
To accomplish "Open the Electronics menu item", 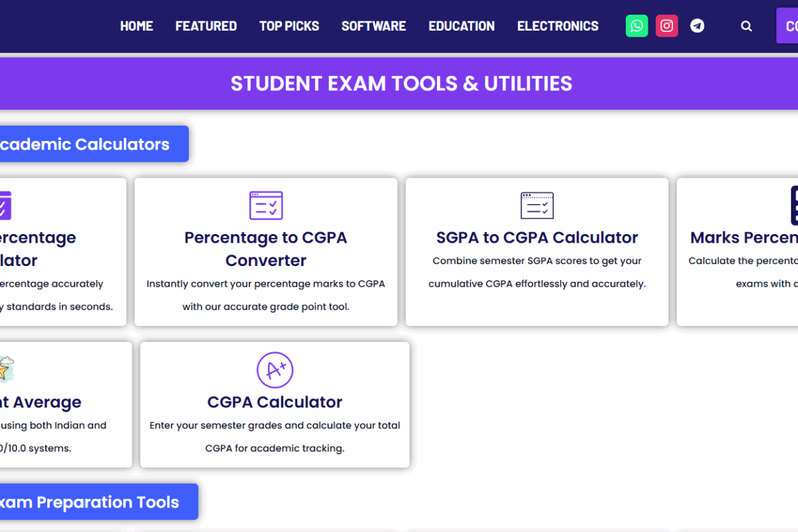I will 558,26.
